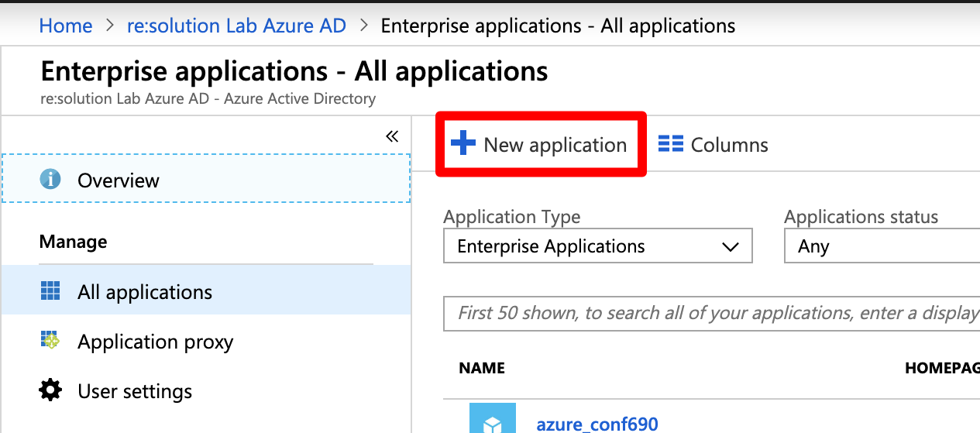The height and width of the screenshot is (433, 980).
Task: Sort by the NAME column header
Action: pos(482,369)
